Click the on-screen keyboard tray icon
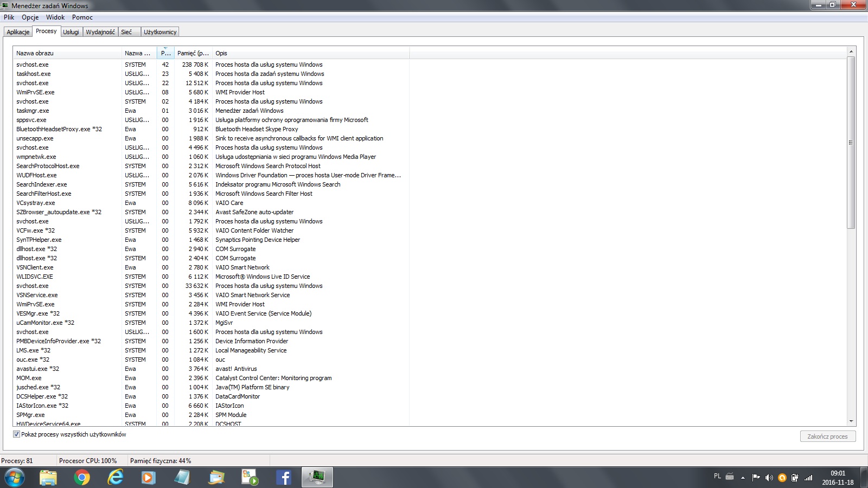 730,477
